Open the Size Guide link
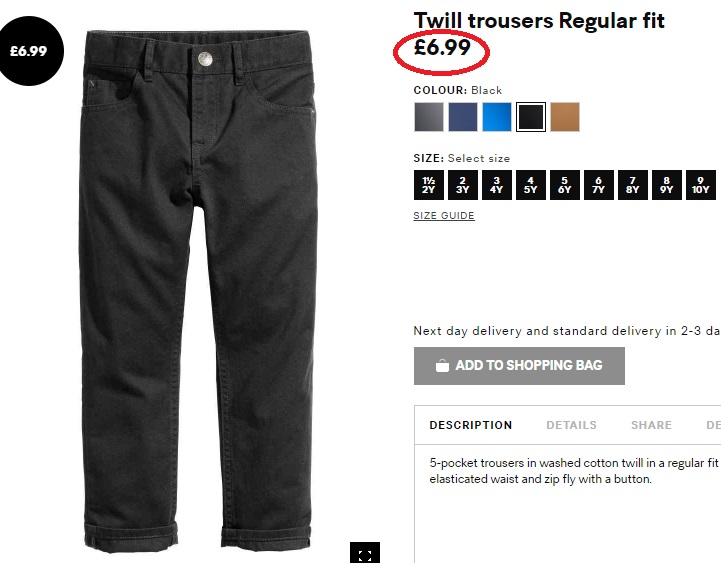The image size is (721, 563). click(x=444, y=216)
